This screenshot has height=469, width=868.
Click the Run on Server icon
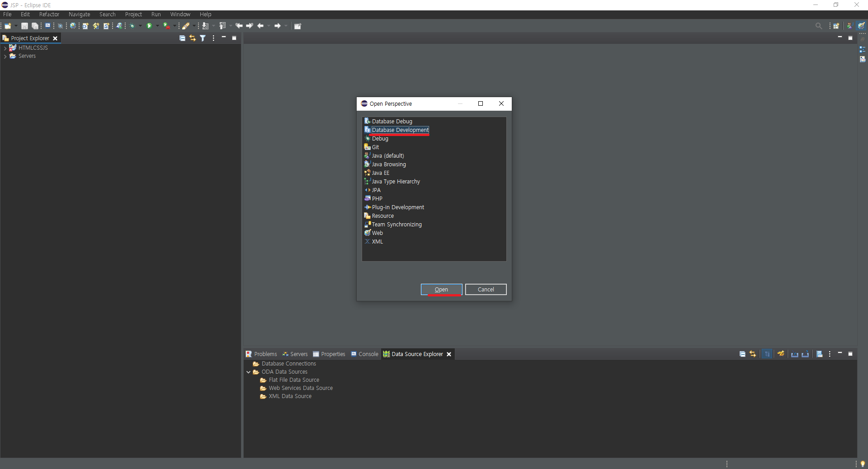pyautogui.click(x=166, y=26)
